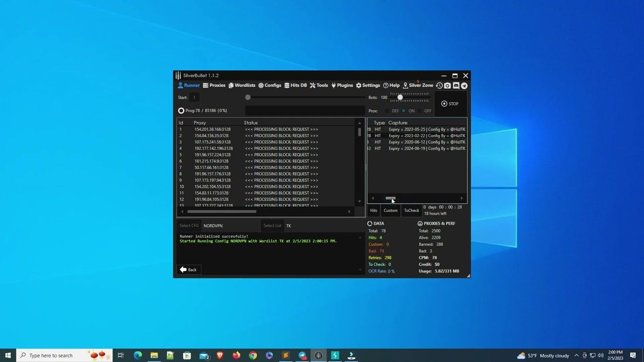Viewport: 644px width, 362px height.
Task: Open the Settings section
Action: click(x=368, y=85)
